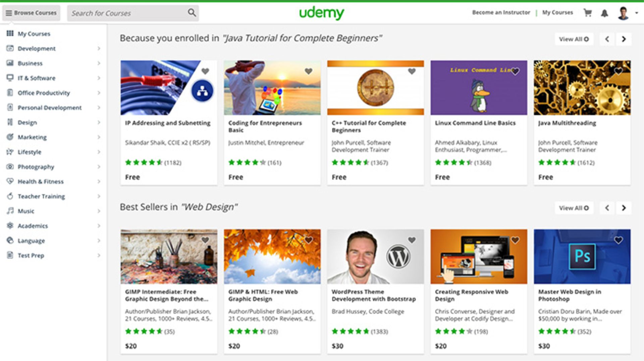This screenshot has width=644, height=361.
Task: Expand the Test Prep chevron
Action: [x=99, y=255]
